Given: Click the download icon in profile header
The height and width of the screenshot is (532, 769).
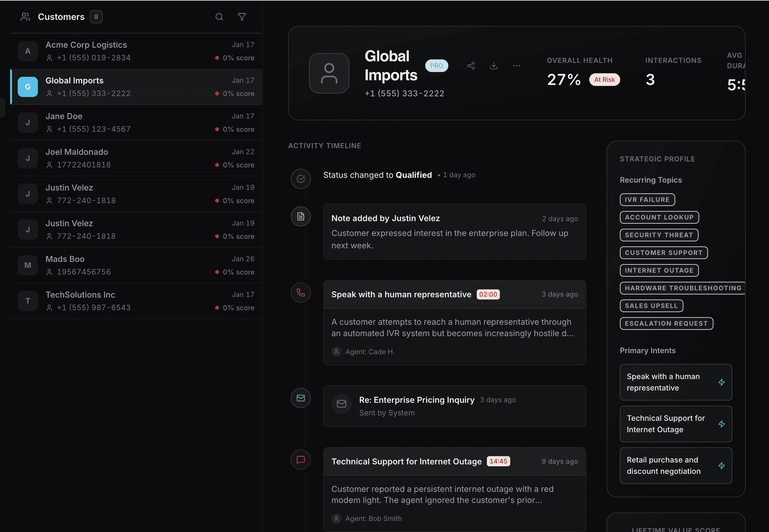Looking at the screenshot, I should tap(494, 66).
